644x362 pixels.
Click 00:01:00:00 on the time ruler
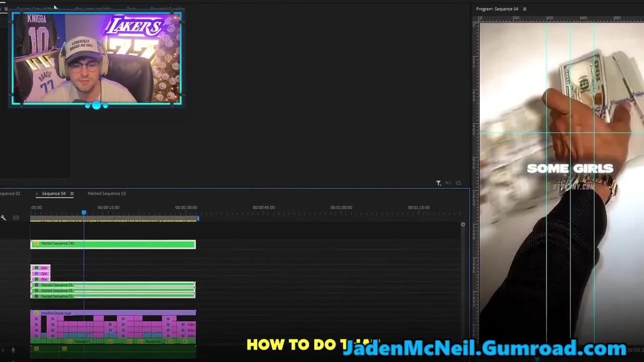coord(341,208)
